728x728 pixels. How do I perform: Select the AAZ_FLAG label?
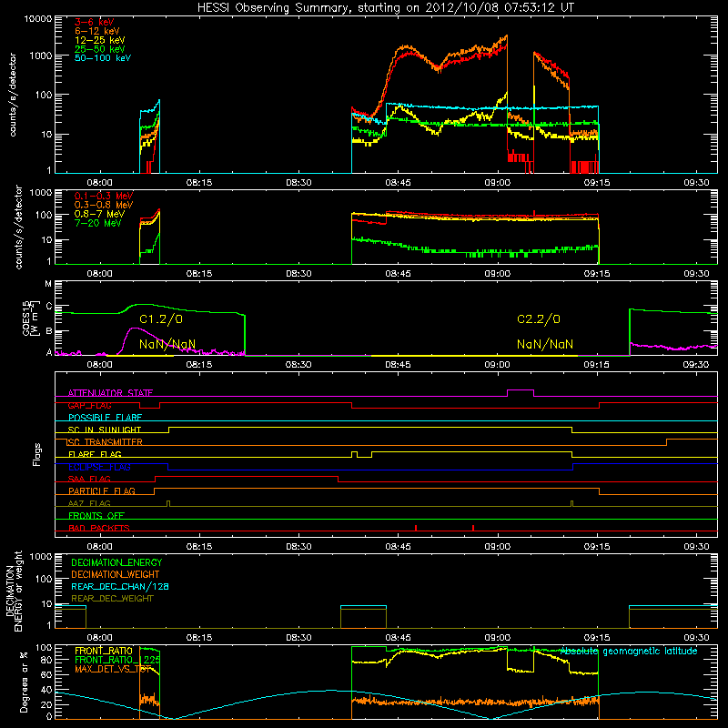click(89, 504)
